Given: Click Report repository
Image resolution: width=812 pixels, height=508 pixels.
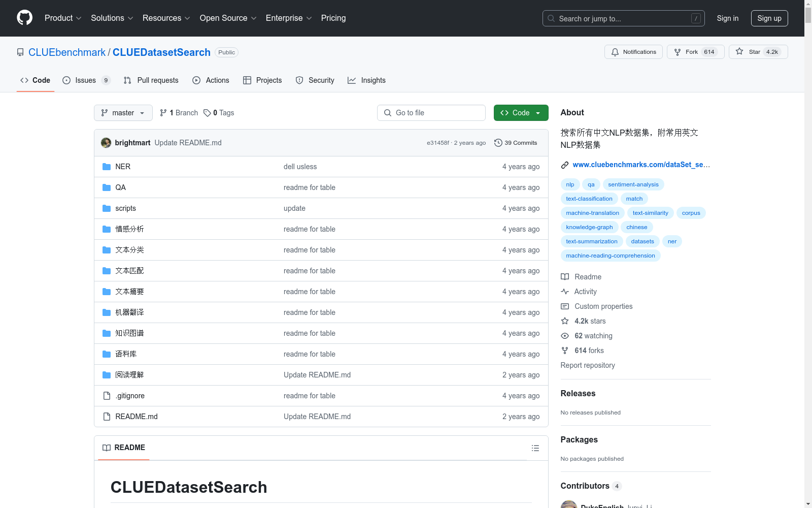Looking at the screenshot, I should [588, 365].
